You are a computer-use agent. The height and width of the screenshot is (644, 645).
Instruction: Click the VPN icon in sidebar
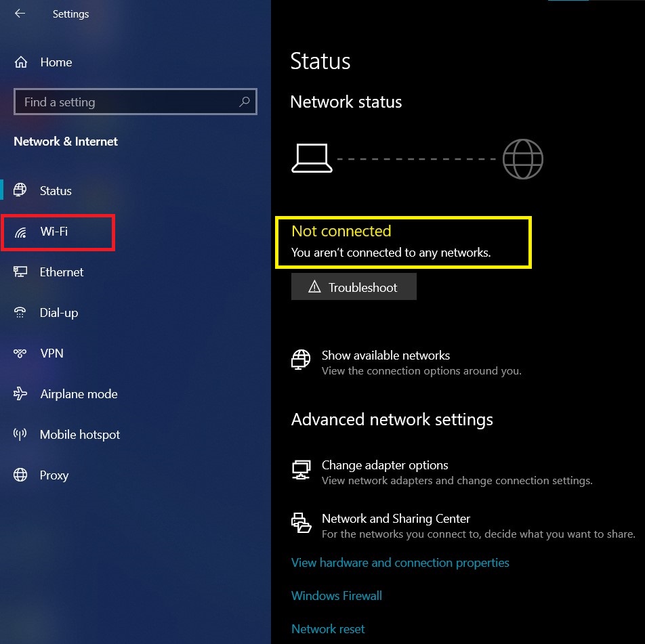[x=20, y=353]
